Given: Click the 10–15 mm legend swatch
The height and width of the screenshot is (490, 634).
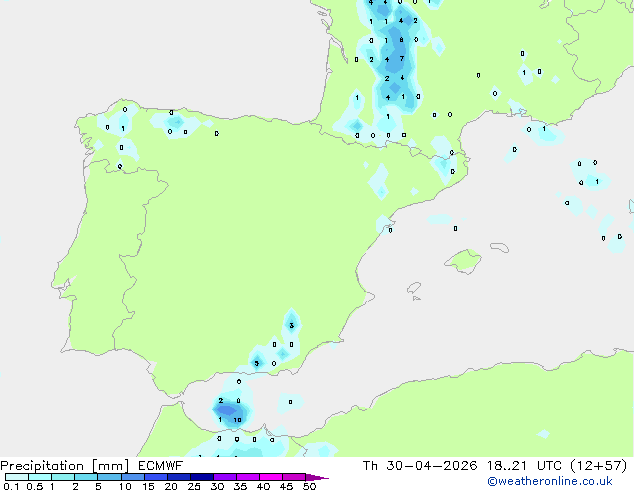Looking at the screenshot, I should point(133,477).
